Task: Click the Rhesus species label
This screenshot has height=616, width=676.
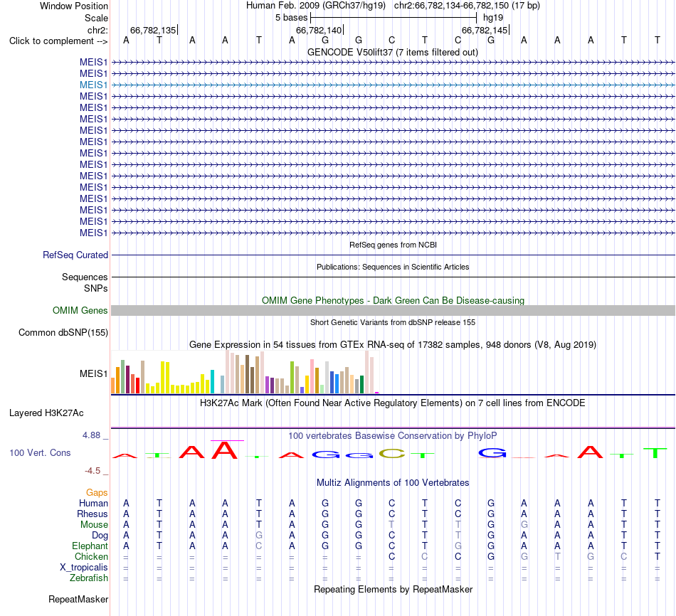Action: 93,514
